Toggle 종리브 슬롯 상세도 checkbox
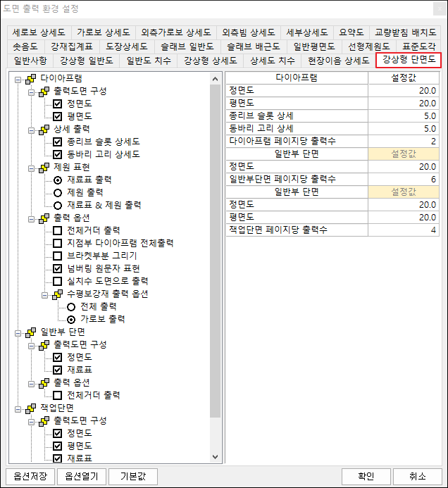This screenshot has height=488, width=448. click(x=57, y=142)
